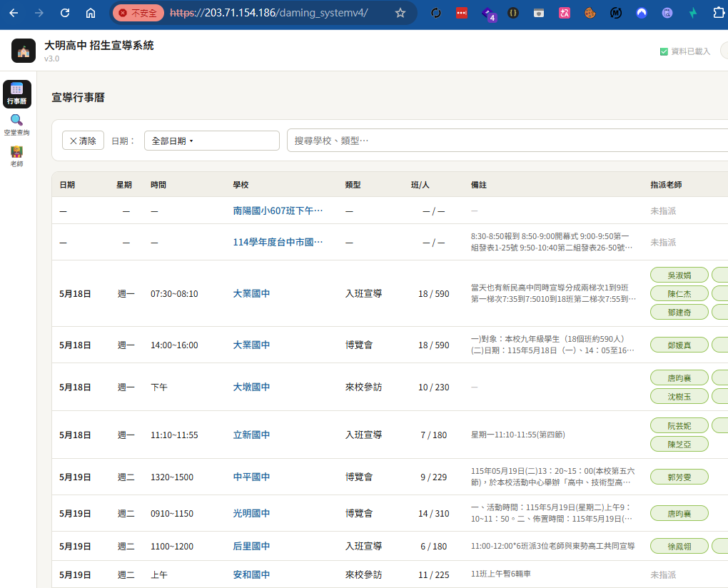Open the browser extensions puzzle icon
The width and height of the screenshot is (728, 588).
(x=718, y=13)
